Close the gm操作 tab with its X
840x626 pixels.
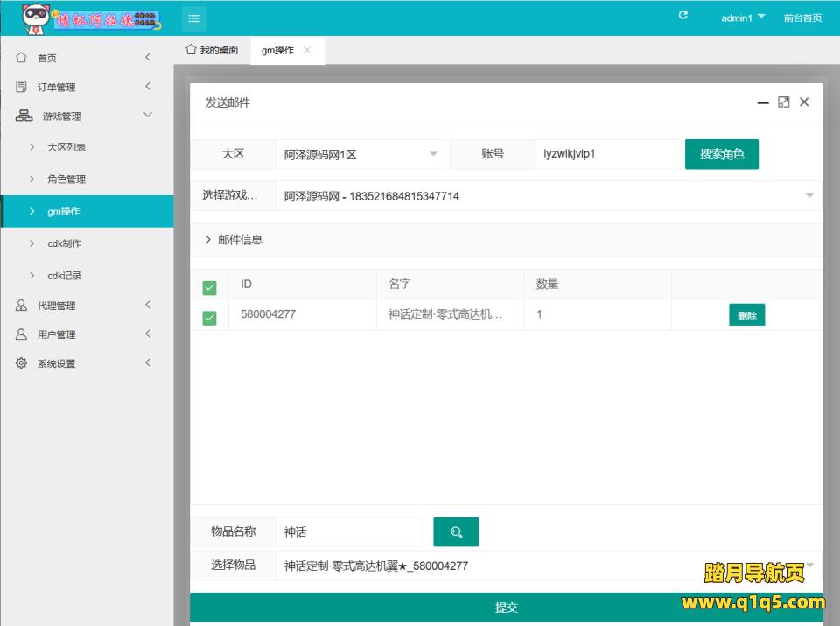307,50
